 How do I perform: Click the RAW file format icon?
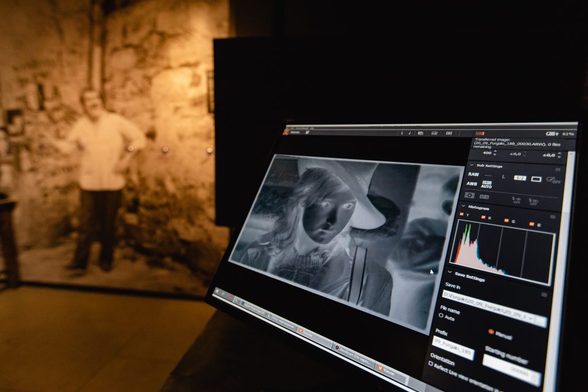pyautogui.click(x=473, y=174)
